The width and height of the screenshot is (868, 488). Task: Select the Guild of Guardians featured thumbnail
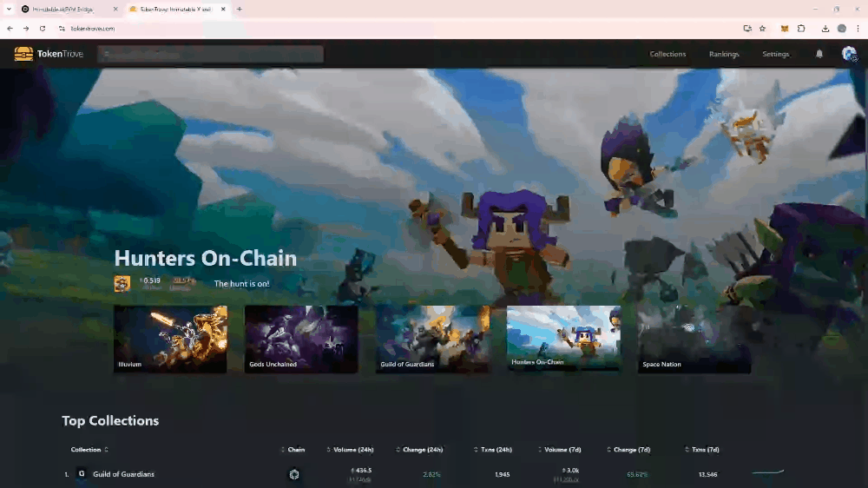432,339
